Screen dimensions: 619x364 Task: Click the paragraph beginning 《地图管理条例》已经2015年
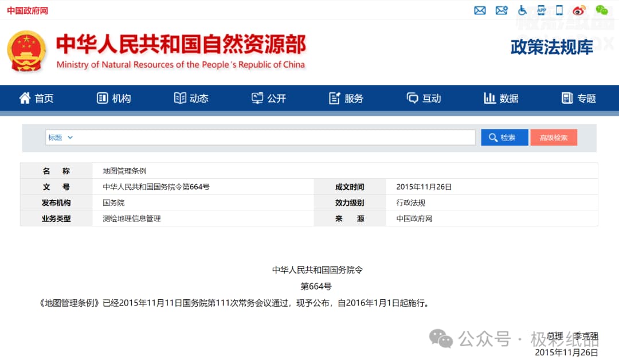point(235,303)
